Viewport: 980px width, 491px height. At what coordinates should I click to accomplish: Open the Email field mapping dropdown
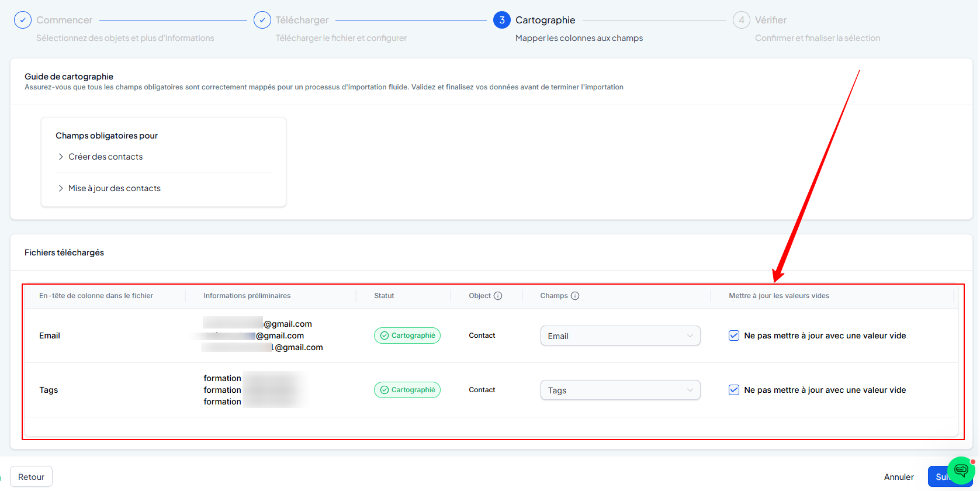pyautogui.click(x=620, y=336)
